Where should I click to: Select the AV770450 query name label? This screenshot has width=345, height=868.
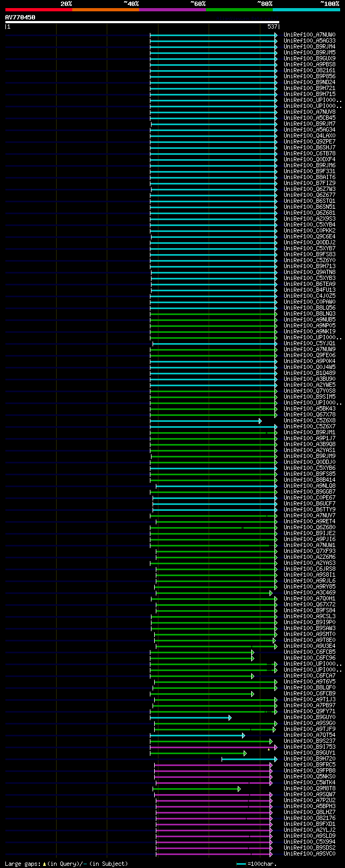click(x=20, y=17)
